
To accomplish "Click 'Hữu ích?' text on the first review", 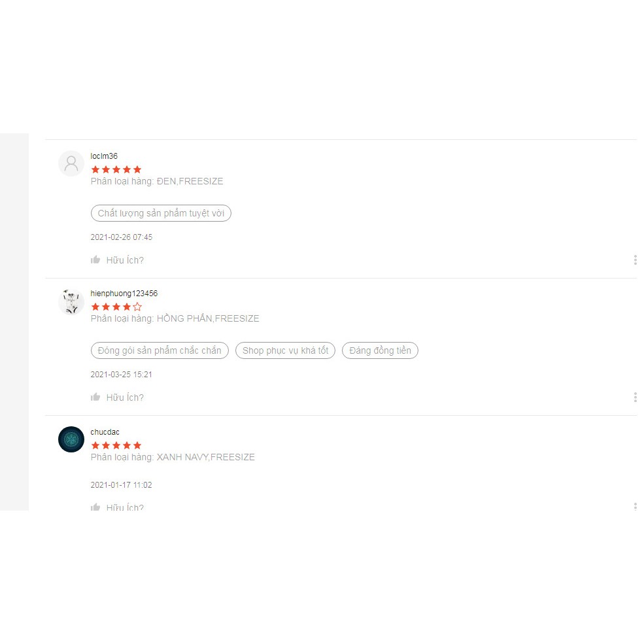I will 125,260.
